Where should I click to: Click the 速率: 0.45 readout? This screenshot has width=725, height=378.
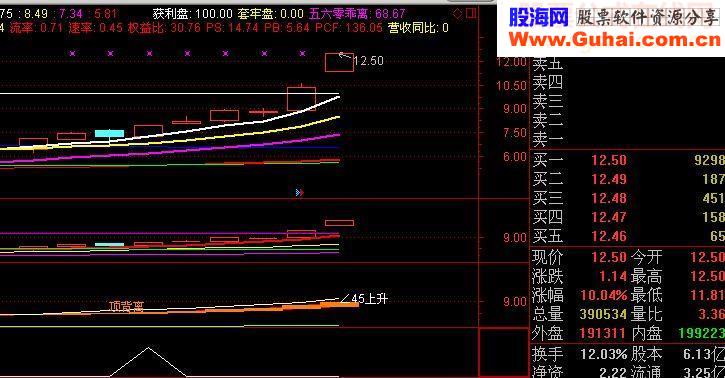(96, 28)
